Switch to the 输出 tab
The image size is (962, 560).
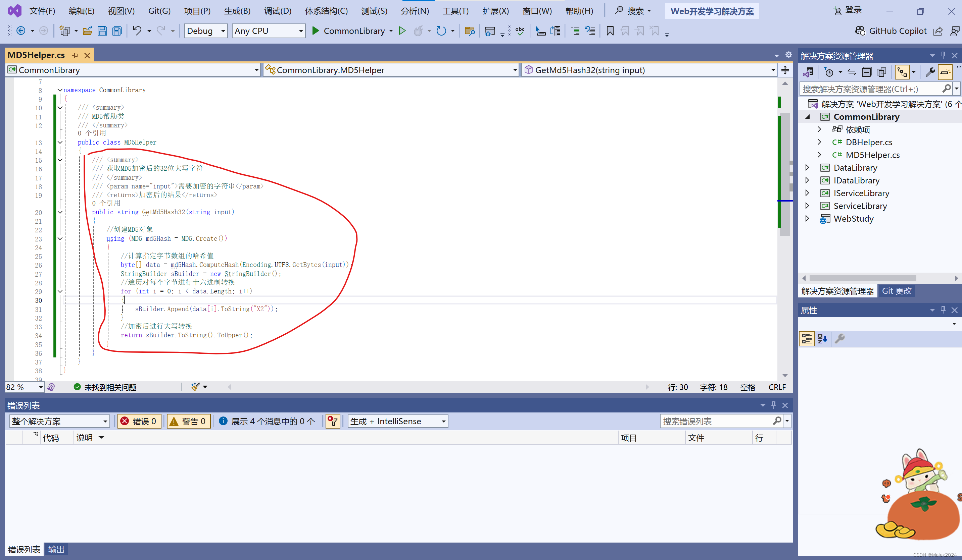pos(56,549)
